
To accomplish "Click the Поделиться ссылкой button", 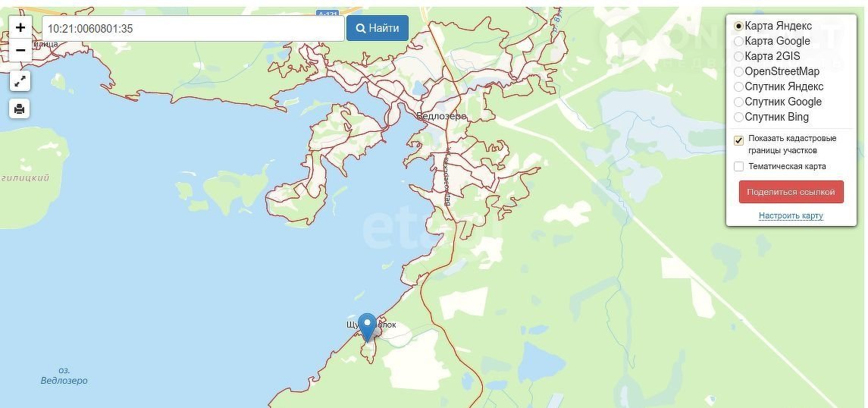I will pos(791,192).
